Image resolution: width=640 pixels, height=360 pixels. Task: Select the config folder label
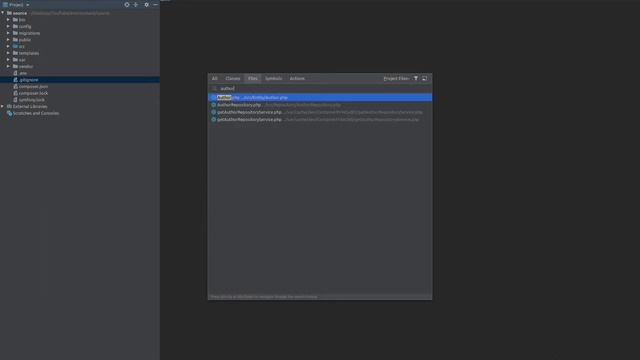pyautogui.click(x=25, y=26)
